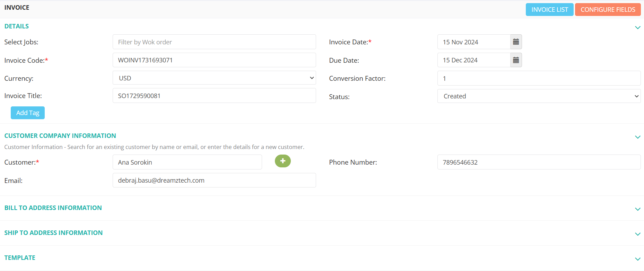The image size is (644, 271).
Task: Click the Template section heading
Action: pyautogui.click(x=20, y=258)
